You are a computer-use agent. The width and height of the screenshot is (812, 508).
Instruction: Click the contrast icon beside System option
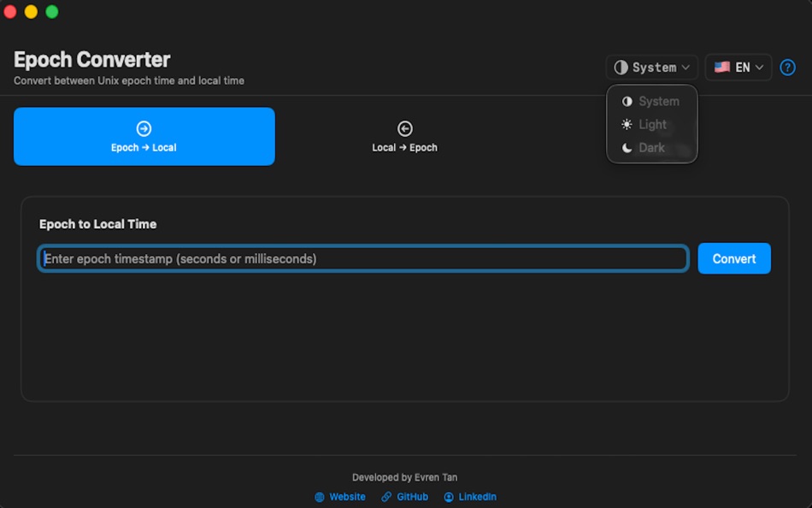coord(627,101)
